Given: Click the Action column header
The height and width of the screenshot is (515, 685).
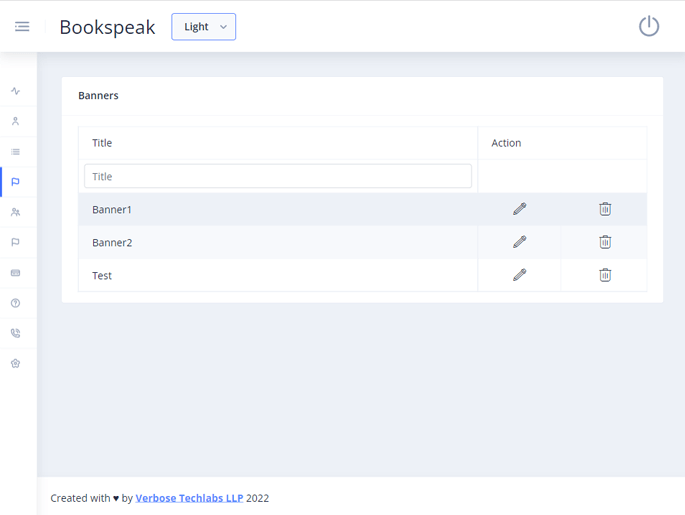Looking at the screenshot, I should 506,143.
